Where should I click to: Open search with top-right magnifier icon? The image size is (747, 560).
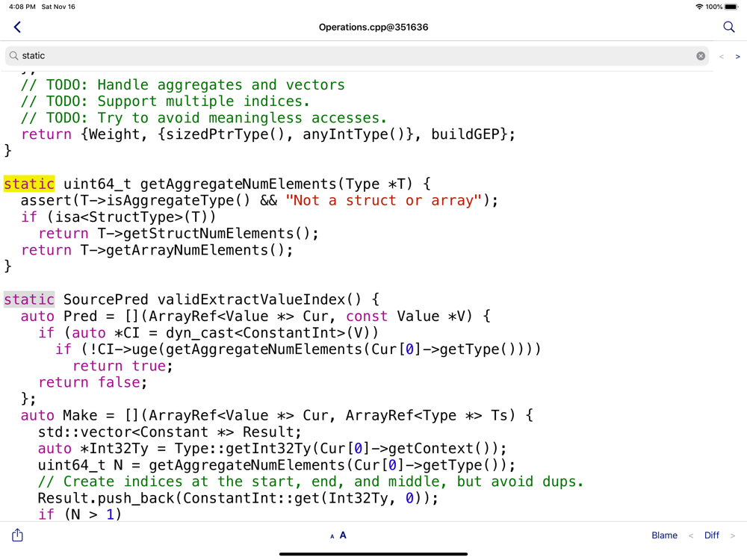coord(728,27)
